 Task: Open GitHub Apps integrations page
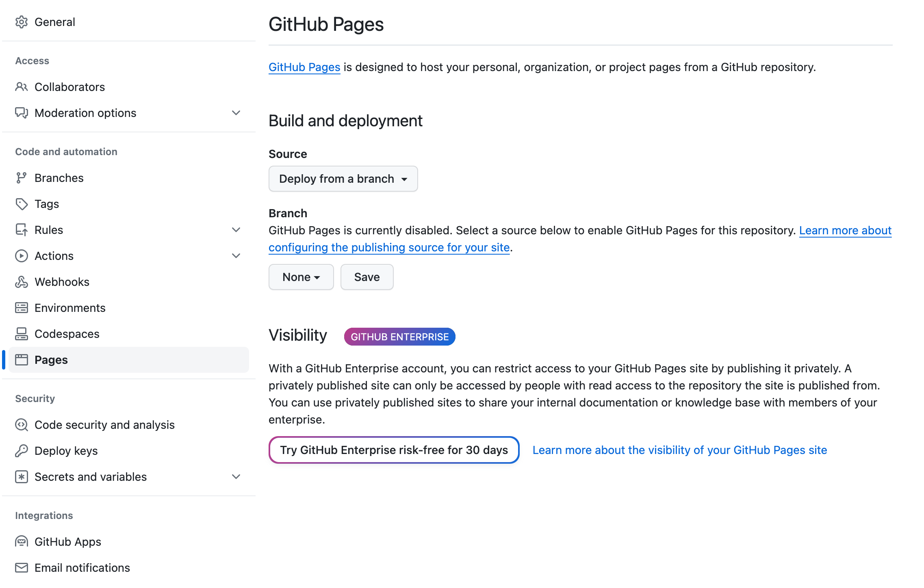click(128, 542)
